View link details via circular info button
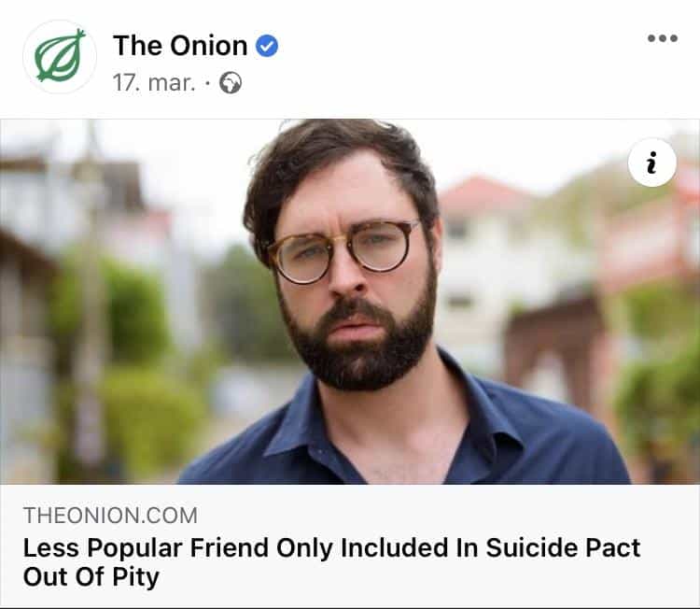This screenshot has height=609, width=700. coord(652,164)
